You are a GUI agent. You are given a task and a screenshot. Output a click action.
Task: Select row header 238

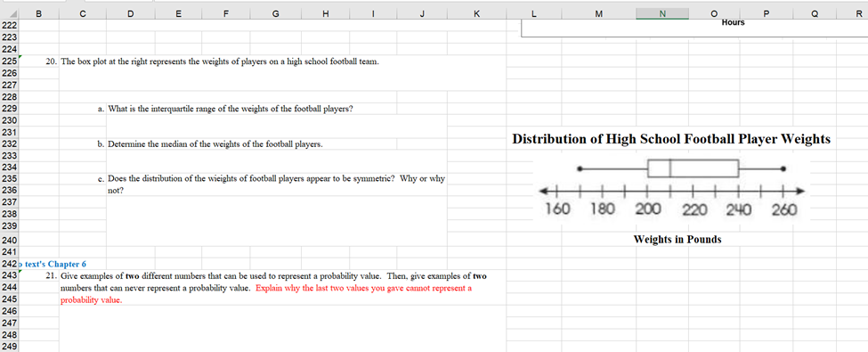click(x=9, y=214)
